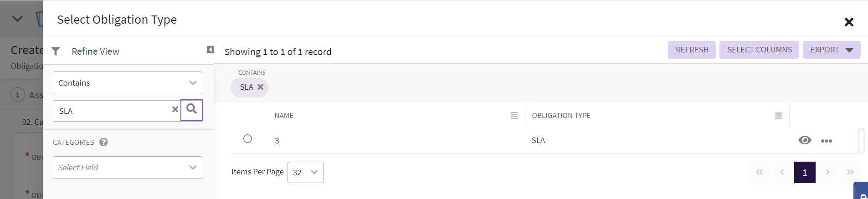Clear the SLA search text
The image size is (868, 199).
(x=175, y=109)
